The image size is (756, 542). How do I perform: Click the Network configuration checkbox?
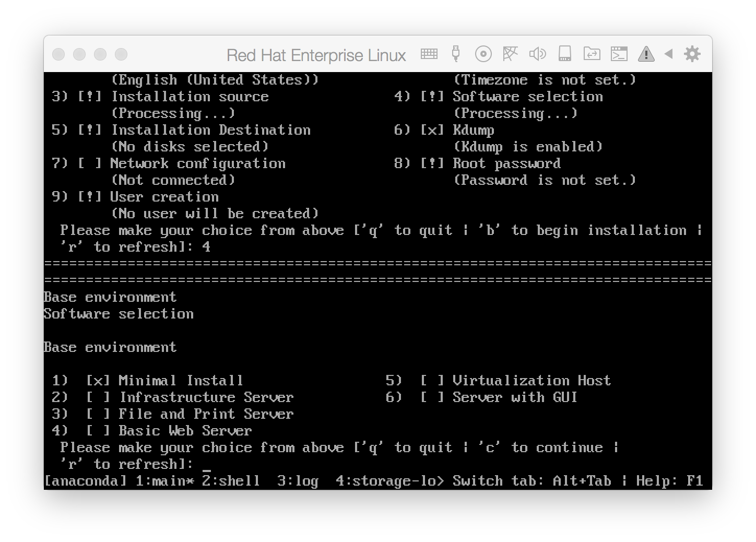(x=89, y=163)
